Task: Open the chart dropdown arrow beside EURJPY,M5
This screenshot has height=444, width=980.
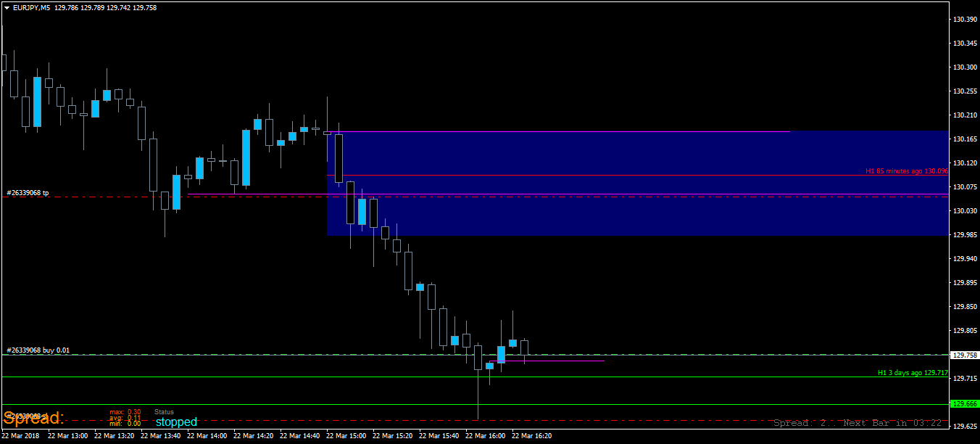Action: point(7,7)
